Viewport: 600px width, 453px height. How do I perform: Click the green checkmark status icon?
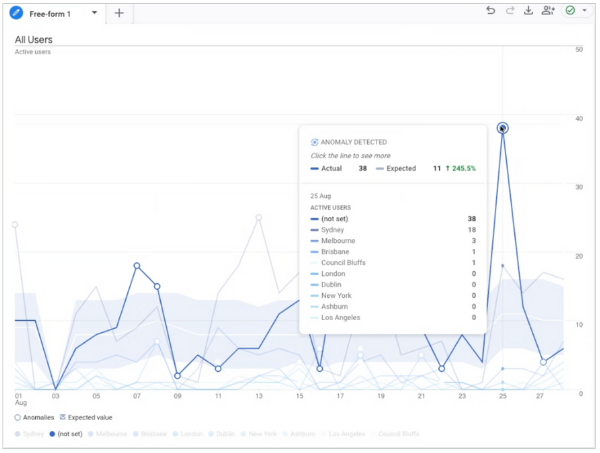tap(570, 10)
